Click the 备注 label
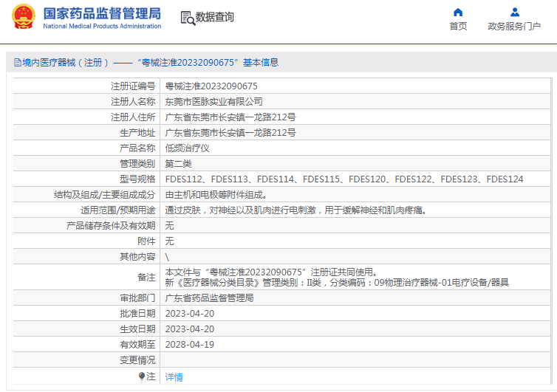 pyautogui.click(x=146, y=278)
